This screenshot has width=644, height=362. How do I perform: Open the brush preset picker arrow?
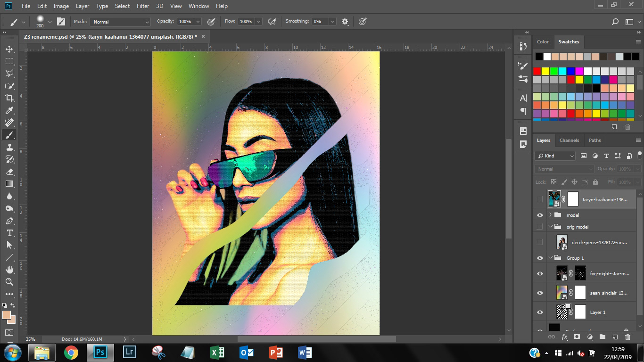(x=50, y=22)
